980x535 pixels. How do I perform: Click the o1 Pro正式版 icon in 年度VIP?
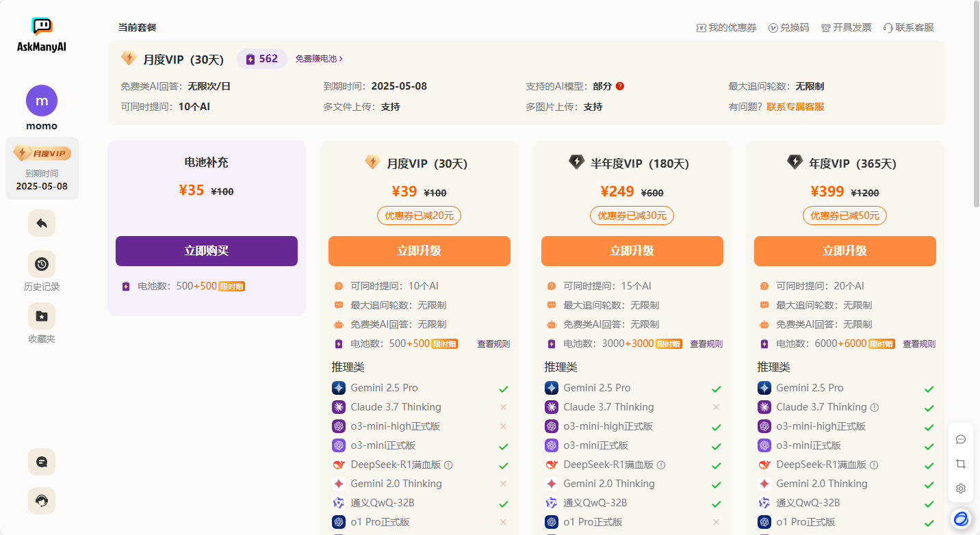(x=764, y=522)
